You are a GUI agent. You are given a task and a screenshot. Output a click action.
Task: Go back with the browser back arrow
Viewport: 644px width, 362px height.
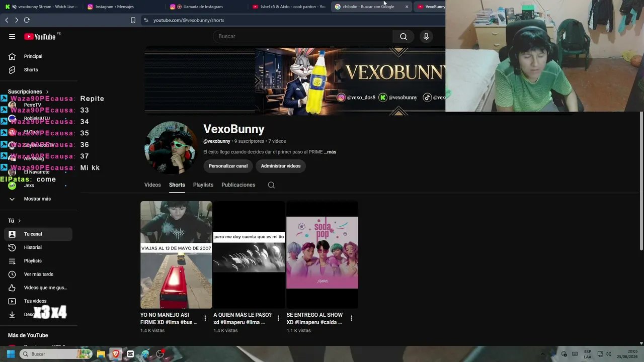point(7,20)
